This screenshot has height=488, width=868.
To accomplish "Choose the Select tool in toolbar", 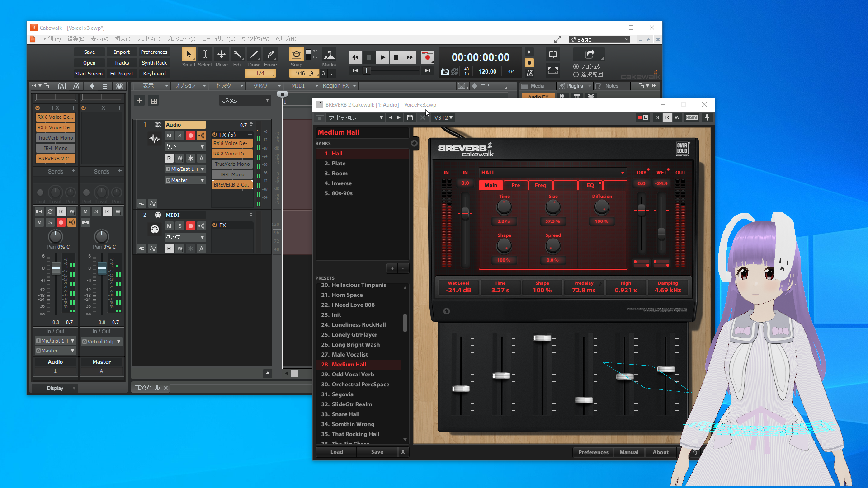I will tap(205, 55).
